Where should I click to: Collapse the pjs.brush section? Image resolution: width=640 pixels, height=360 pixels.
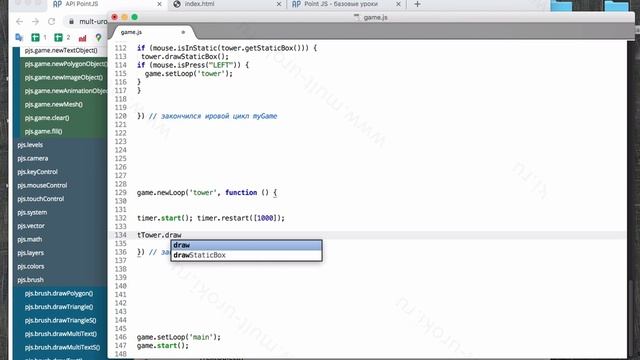(x=31, y=280)
